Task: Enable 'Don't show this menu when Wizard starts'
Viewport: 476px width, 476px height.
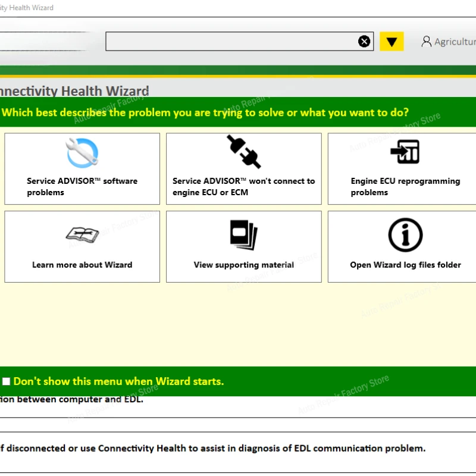Action: click(6, 381)
